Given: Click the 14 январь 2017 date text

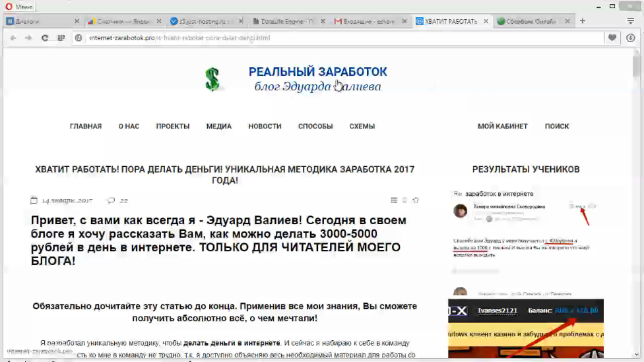Looking at the screenshot, I should coord(67,200).
